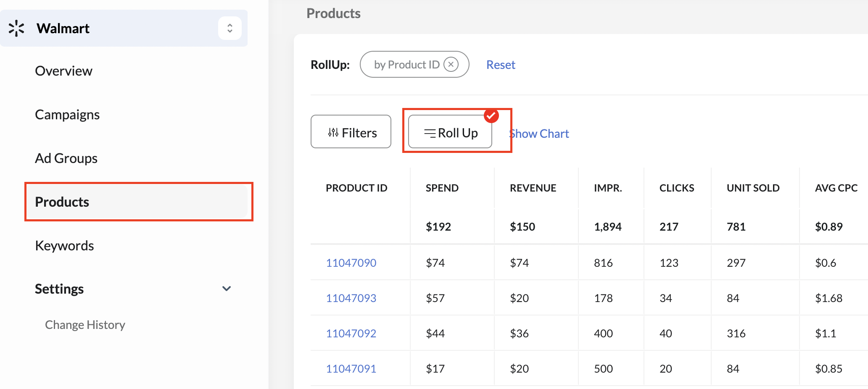Viewport: 868px width, 389px height.
Task: Click avg CPC value $1.68
Action: point(829,298)
